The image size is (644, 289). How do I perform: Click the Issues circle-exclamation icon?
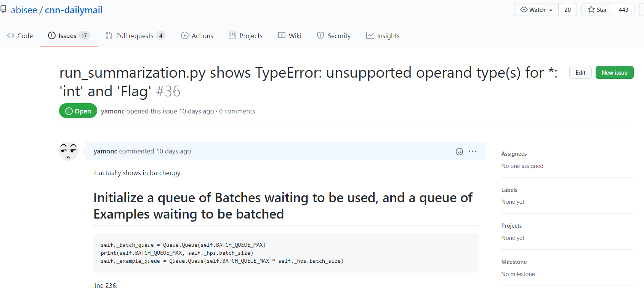(52, 35)
